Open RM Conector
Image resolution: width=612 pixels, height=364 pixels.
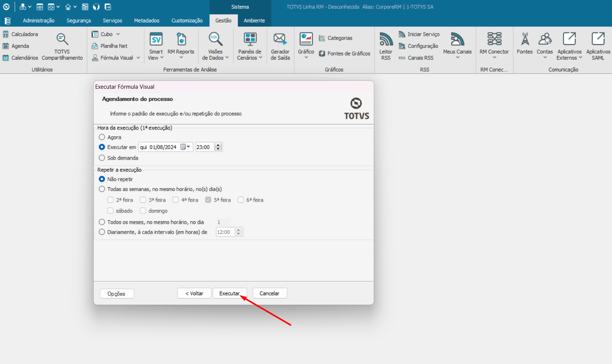494,46
